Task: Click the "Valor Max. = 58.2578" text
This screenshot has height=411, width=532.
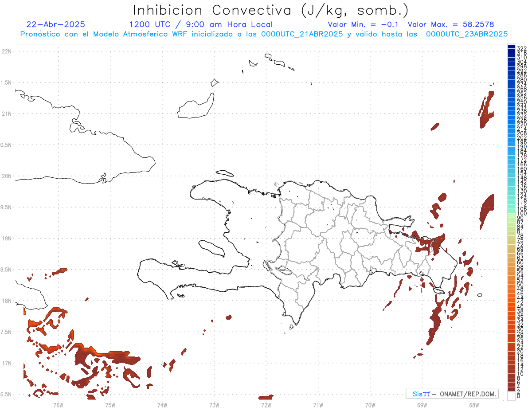Action: (451, 24)
